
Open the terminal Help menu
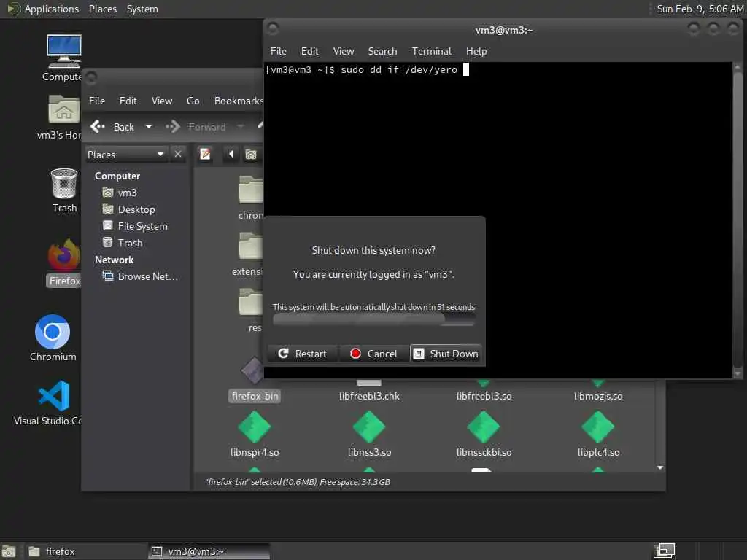point(476,51)
